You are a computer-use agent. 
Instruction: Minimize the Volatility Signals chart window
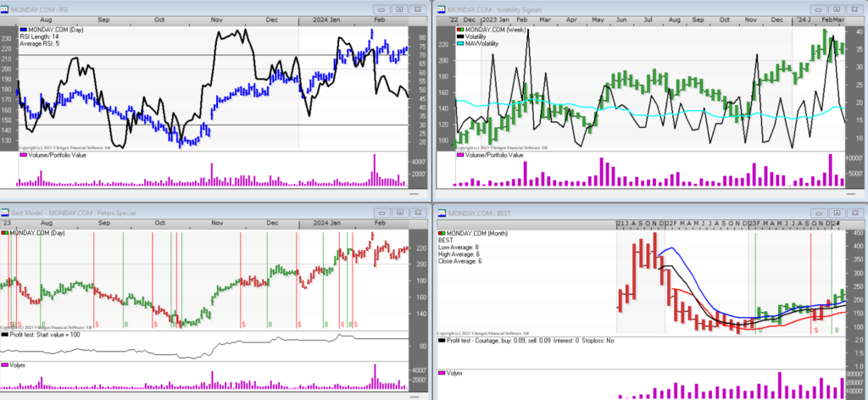coord(817,7)
